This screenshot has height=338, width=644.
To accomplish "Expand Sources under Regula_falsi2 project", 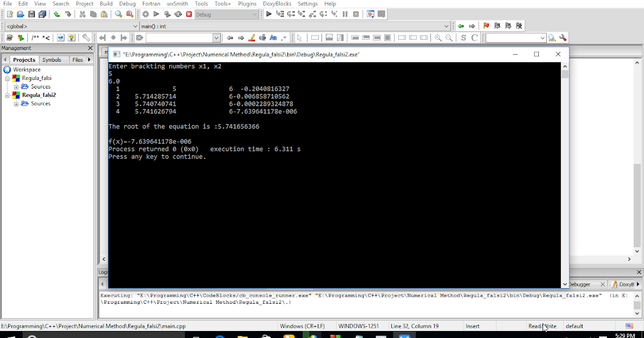I will point(15,104).
